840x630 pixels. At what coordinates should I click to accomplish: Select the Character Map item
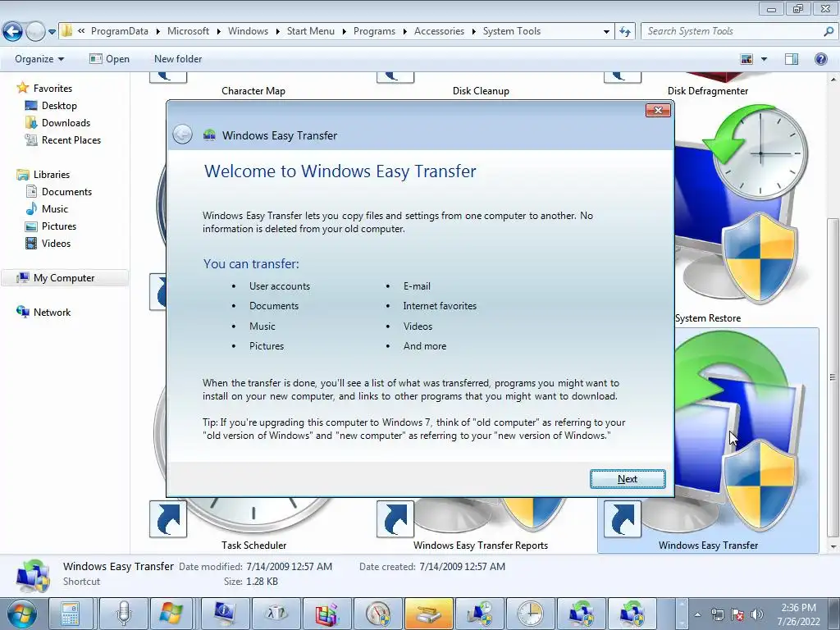tap(253, 91)
